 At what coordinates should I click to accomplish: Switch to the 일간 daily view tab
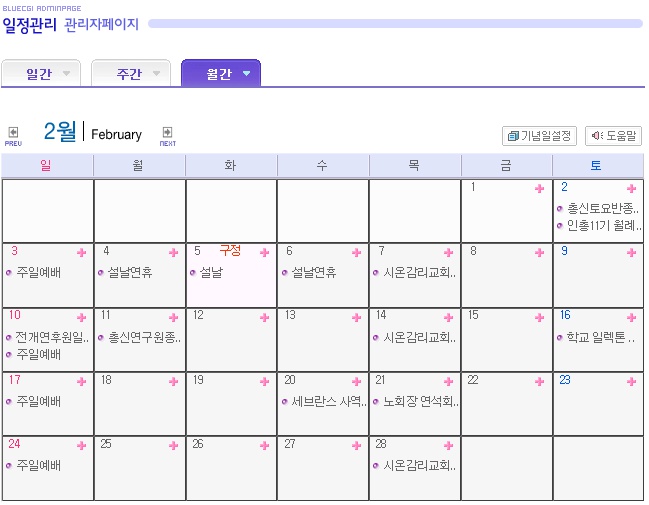coord(41,73)
